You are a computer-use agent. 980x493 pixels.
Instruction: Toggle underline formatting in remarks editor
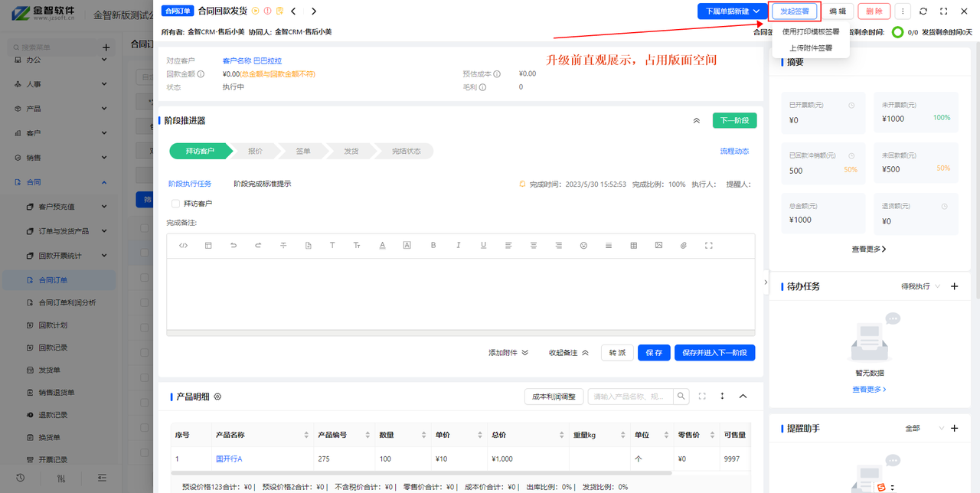tap(483, 245)
